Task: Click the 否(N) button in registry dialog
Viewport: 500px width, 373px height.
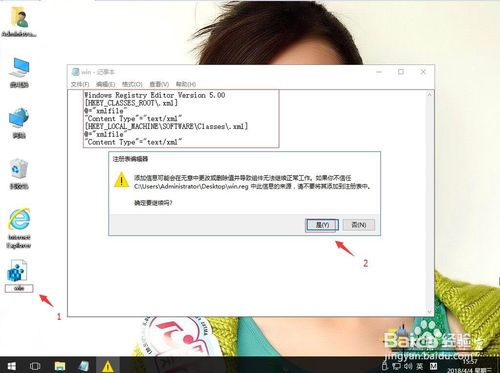Action: [359, 225]
